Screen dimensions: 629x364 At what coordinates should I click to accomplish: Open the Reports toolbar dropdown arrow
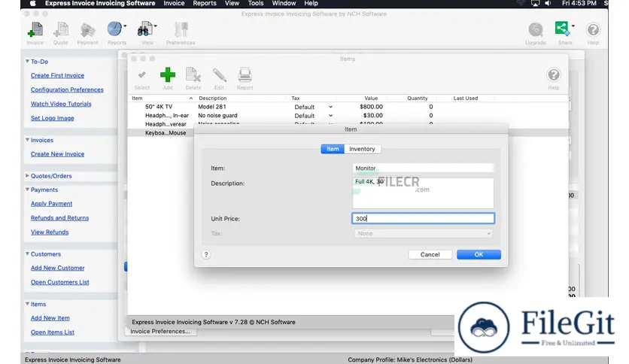125,26
